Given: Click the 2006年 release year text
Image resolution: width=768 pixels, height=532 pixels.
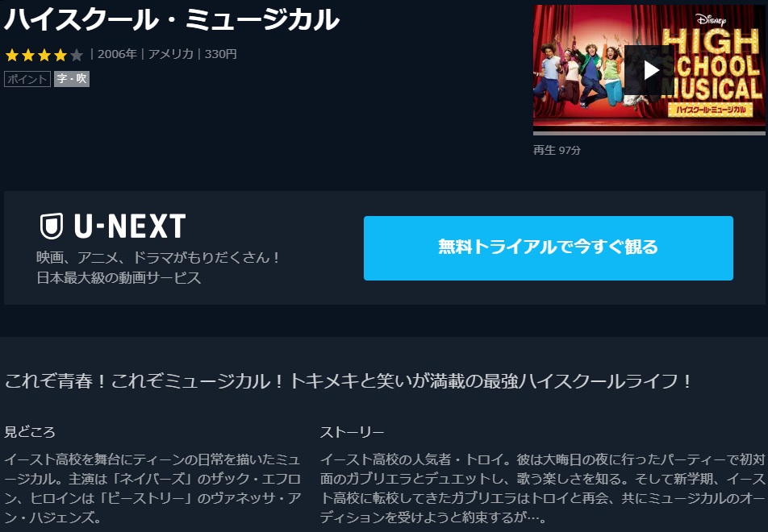Looking at the screenshot, I should (117, 54).
